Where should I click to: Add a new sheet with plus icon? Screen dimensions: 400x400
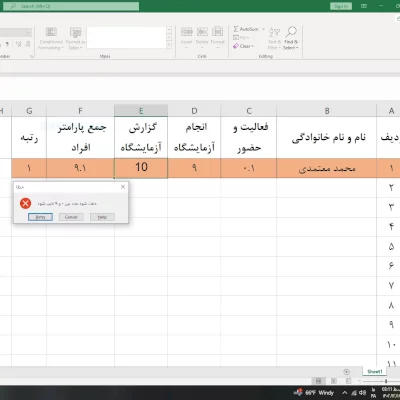coord(346,372)
